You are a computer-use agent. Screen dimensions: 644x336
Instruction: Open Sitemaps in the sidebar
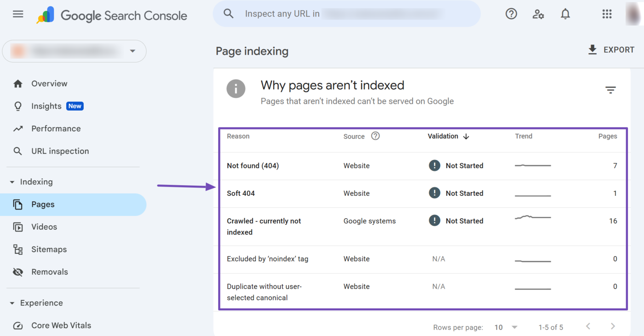coord(49,250)
